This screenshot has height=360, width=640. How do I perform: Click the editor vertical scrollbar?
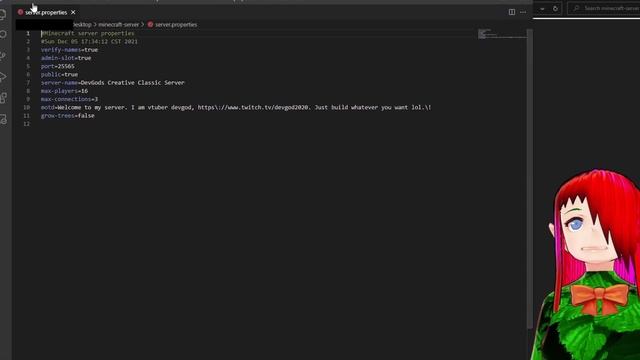point(530,179)
